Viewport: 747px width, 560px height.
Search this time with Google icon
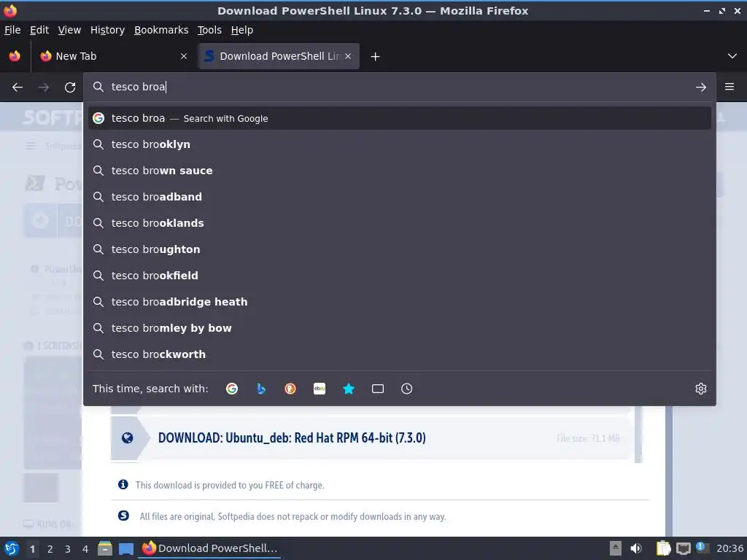(232, 389)
